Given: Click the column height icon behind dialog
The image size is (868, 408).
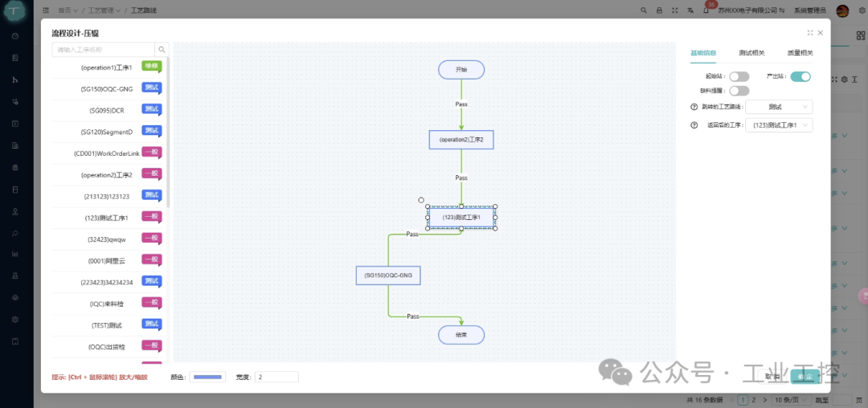Looking at the screenshot, I should (854, 80).
